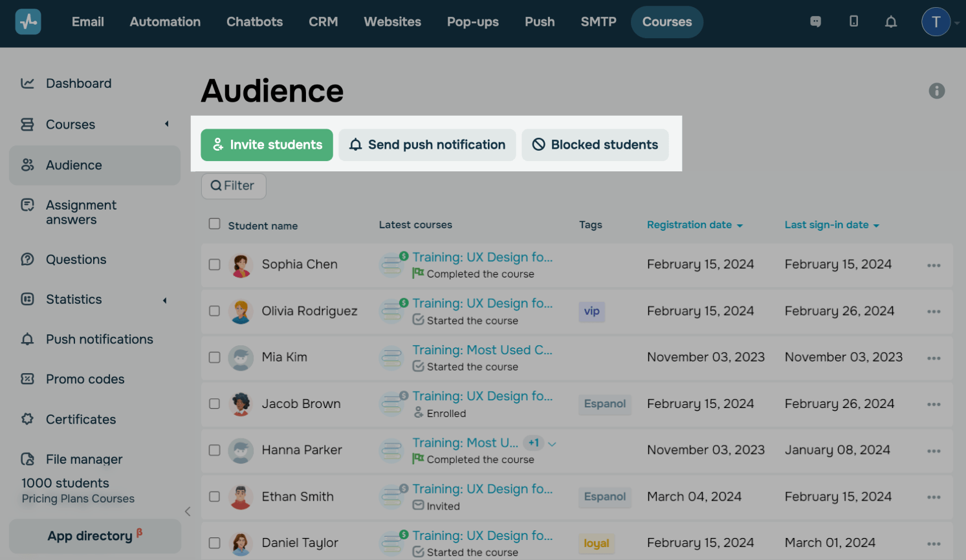Tick the select-all students checkbox
966x560 pixels.
214,224
